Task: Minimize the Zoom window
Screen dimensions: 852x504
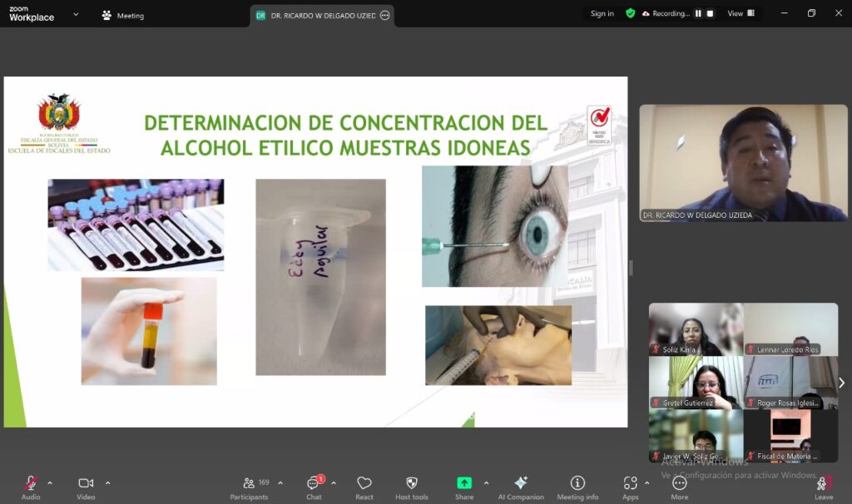Action: 784,13
